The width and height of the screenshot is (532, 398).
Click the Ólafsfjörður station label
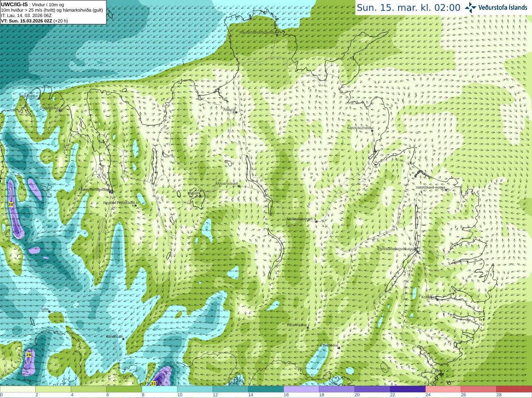[x=49, y=108]
